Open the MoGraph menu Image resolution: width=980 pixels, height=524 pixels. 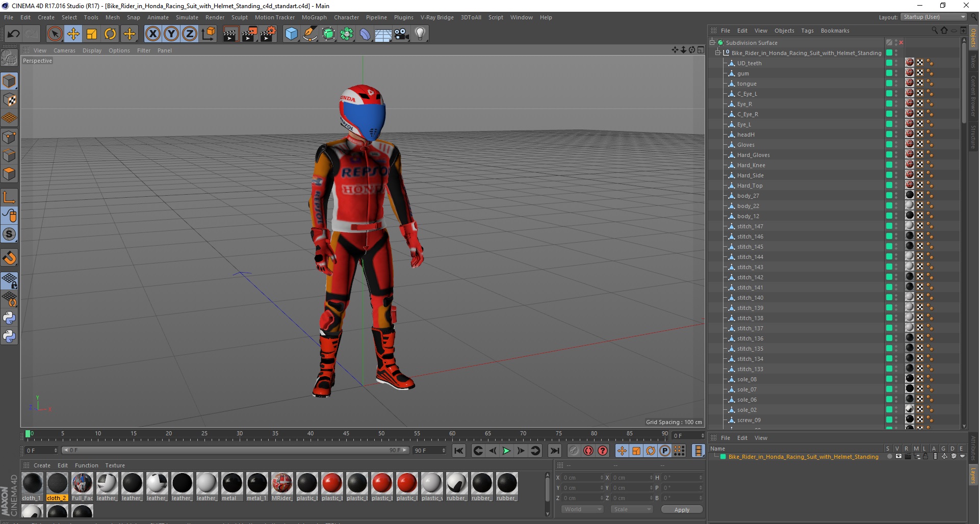pyautogui.click(x=314, y=17)
